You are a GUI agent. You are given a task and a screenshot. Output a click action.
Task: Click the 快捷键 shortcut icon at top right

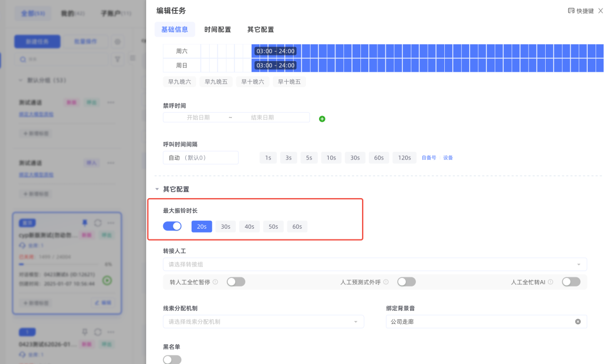tap(571, 11)
